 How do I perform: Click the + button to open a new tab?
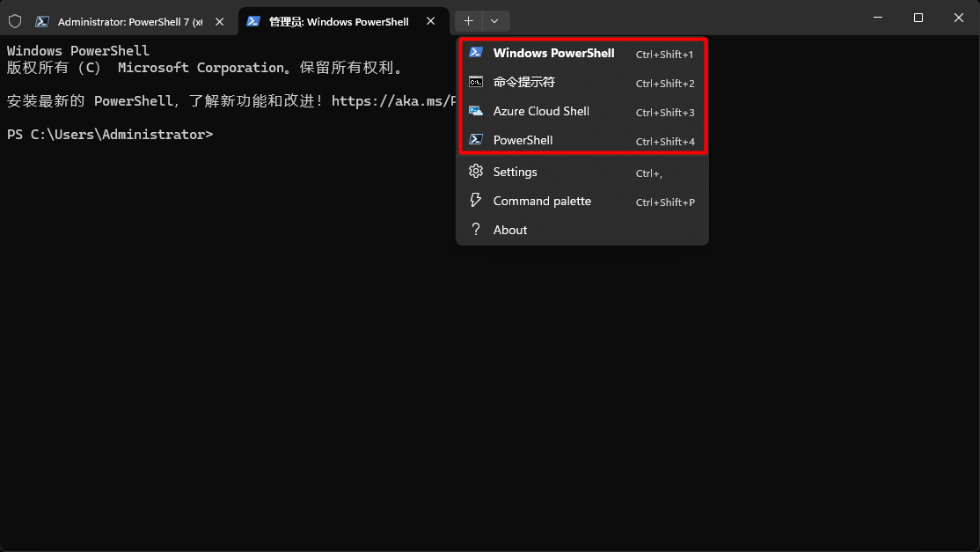(468, 20)
